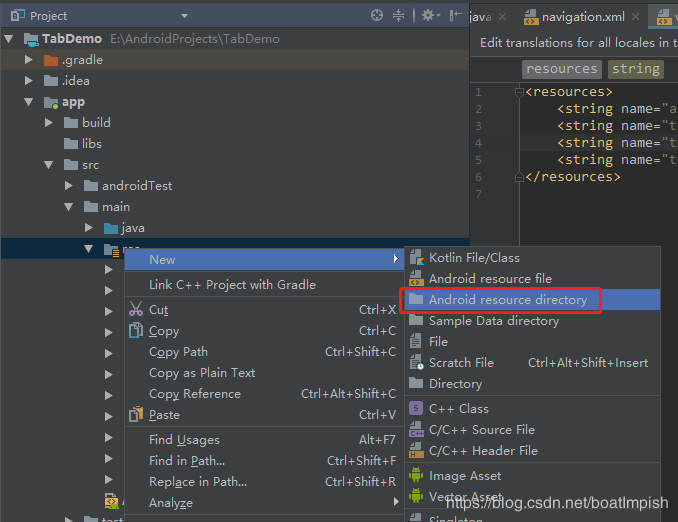This screenshot has width=678, height=522.
Task: Choose Find Usages menu entry
Action: coord(264,440)
